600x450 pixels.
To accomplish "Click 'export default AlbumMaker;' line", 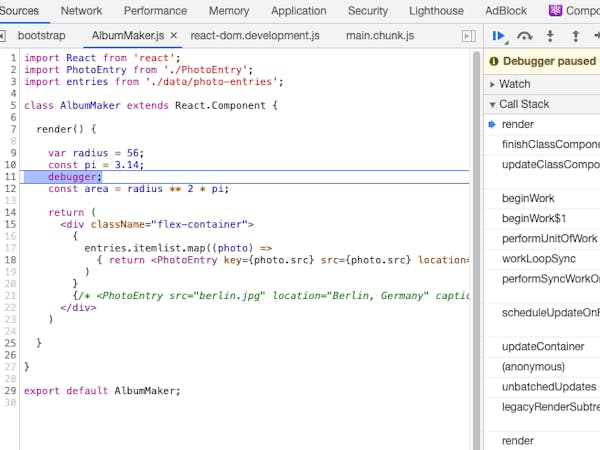I will tap(102, 391).
